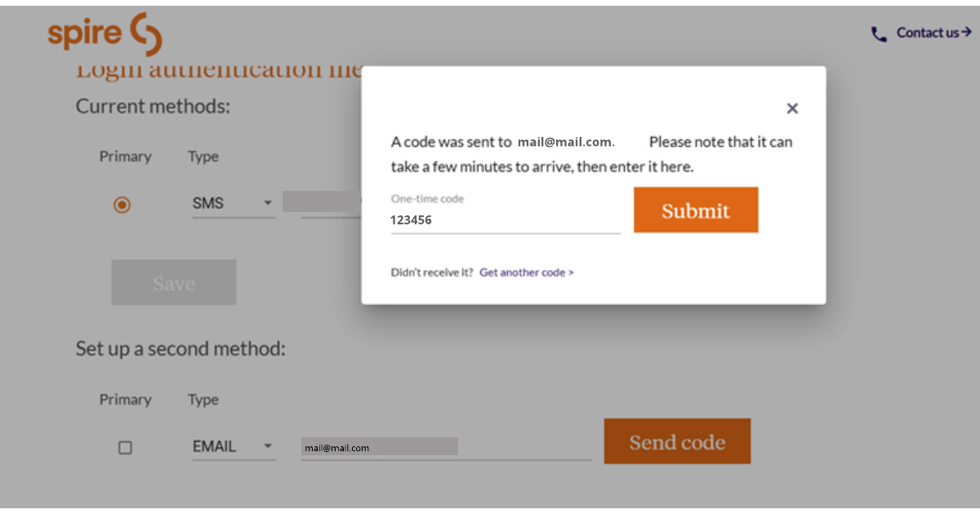Screen dimensions: 980x514
Task: Click the email address field under second method
Action: pos(445,448)
